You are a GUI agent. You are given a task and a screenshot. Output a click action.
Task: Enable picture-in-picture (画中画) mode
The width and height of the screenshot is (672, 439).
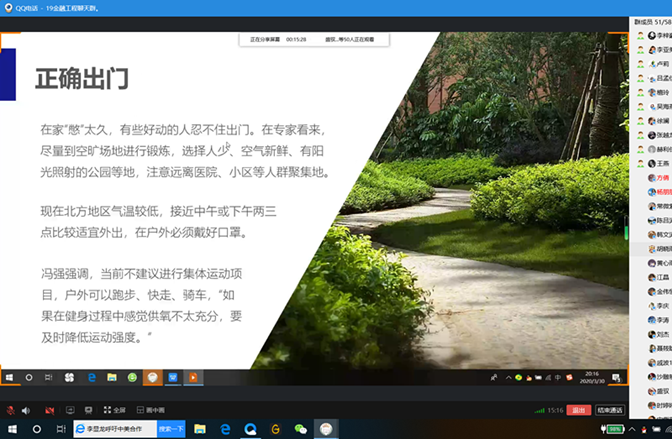[x=150, y=410]
